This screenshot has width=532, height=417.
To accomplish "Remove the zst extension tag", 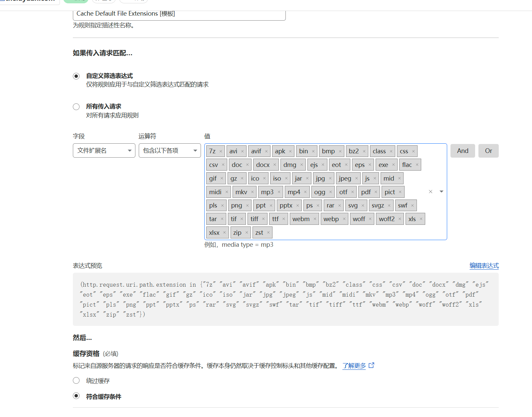I will [268, 232].
